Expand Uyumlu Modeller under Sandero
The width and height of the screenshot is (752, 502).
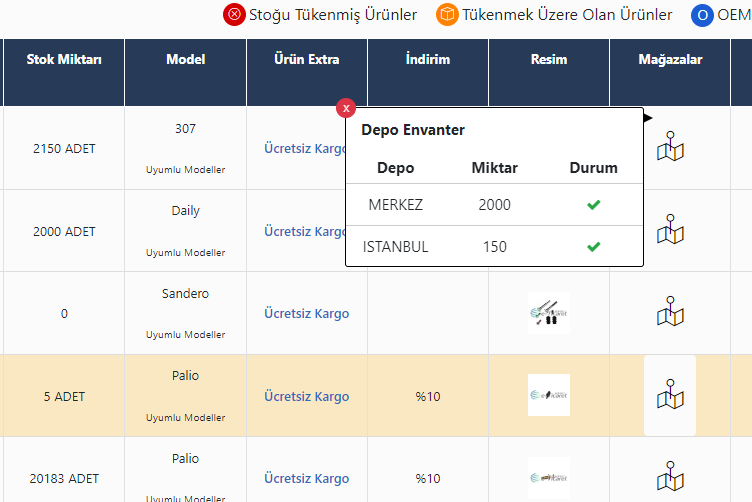(186, 335)
